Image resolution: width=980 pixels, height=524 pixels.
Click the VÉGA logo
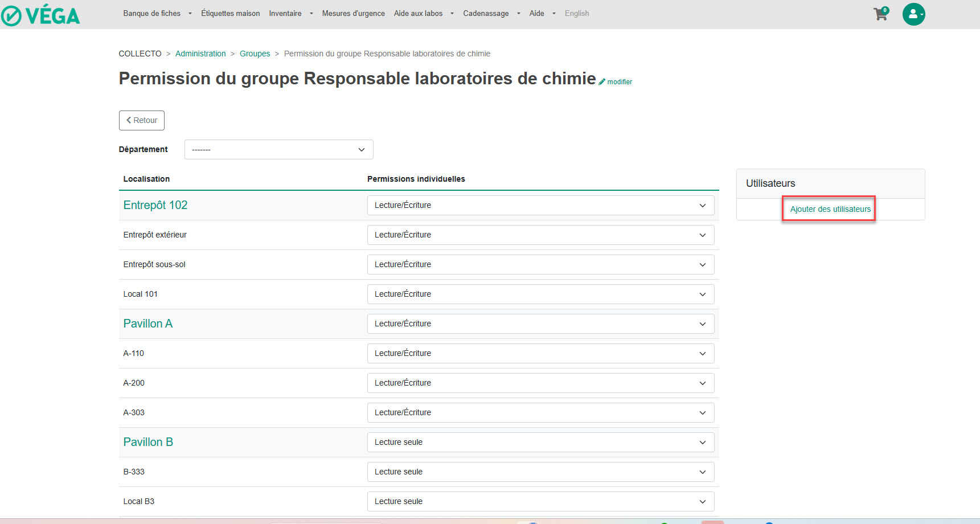pyautogui.click(x=41, y=15)
